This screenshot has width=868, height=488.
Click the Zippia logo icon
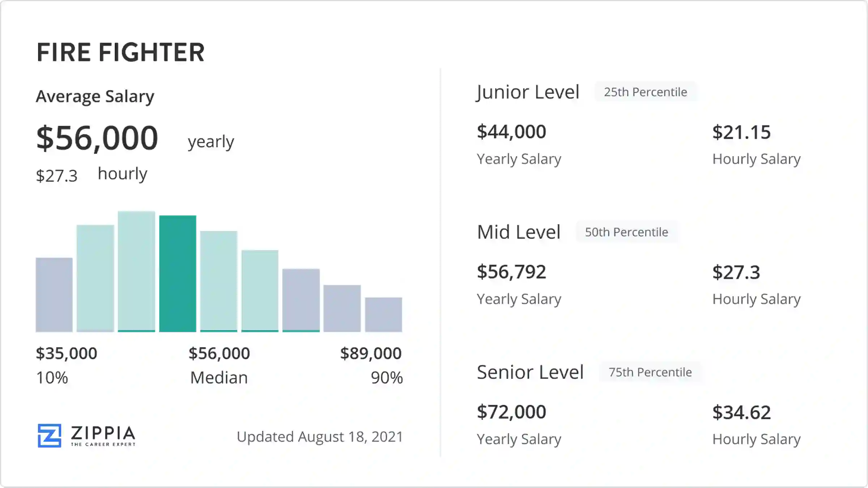point(49,436)
